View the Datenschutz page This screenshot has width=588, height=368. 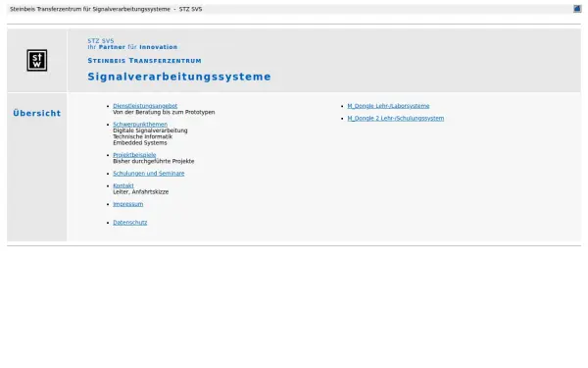coord(130,223)
